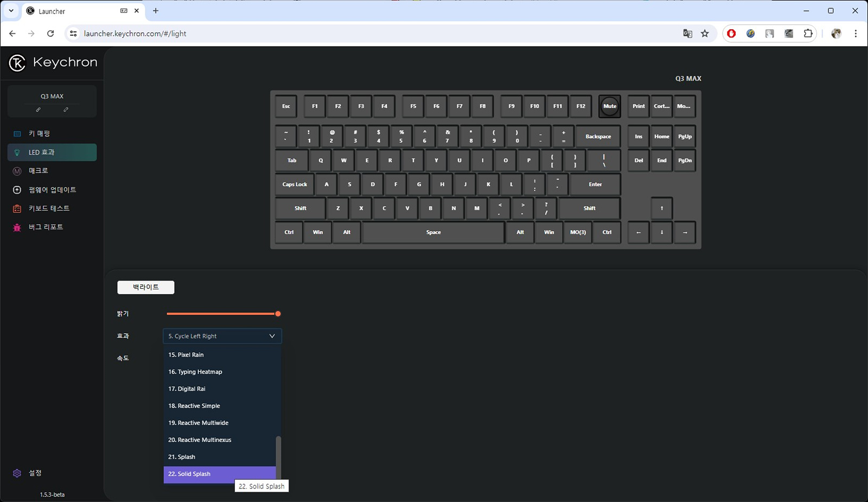Click the 설정 settings gear icon

[x=17, y=473]
